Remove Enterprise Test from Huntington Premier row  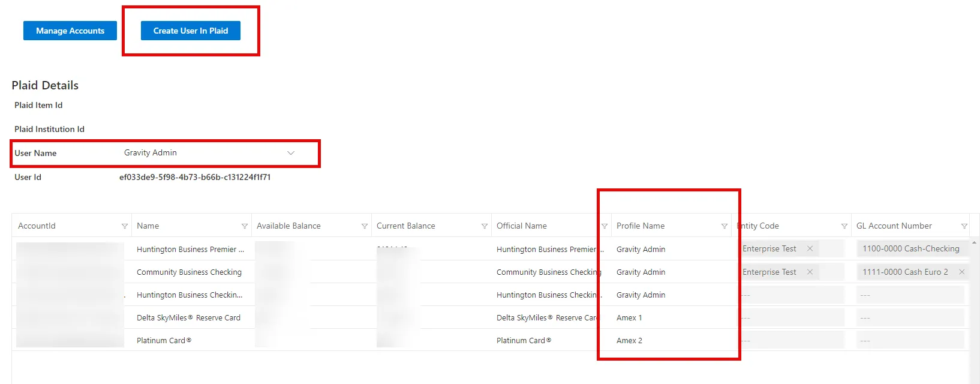coord(810,248)
